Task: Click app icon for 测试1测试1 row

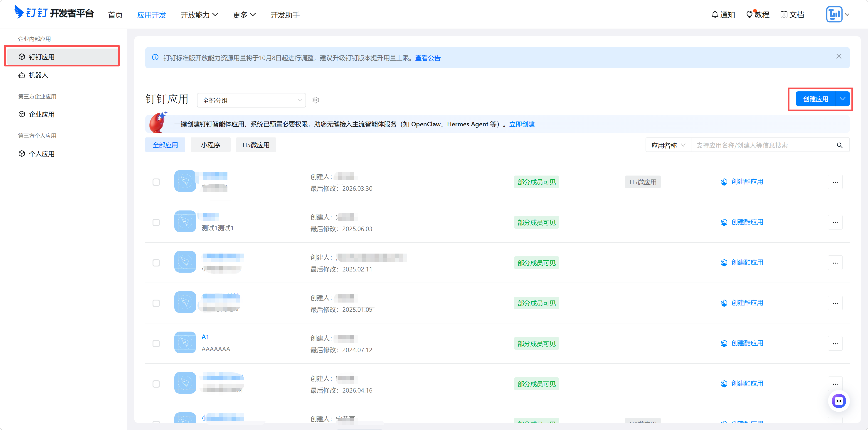Action: pyautogui.click(x=185, y=221)
